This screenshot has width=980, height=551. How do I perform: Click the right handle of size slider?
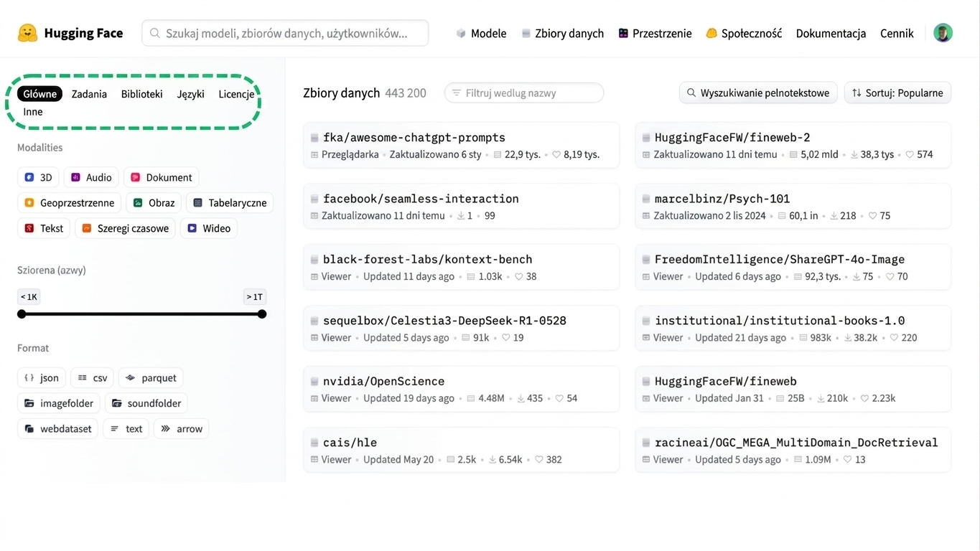262,314
